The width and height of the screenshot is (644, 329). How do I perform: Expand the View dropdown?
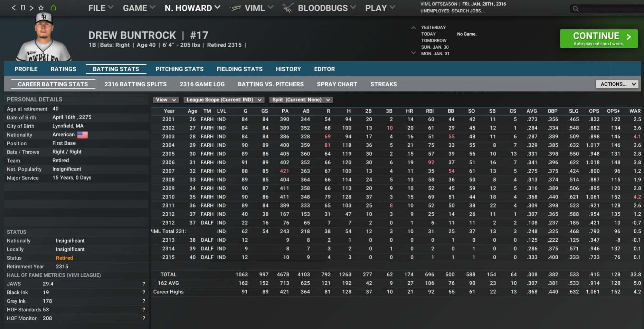tap(166, 100)
